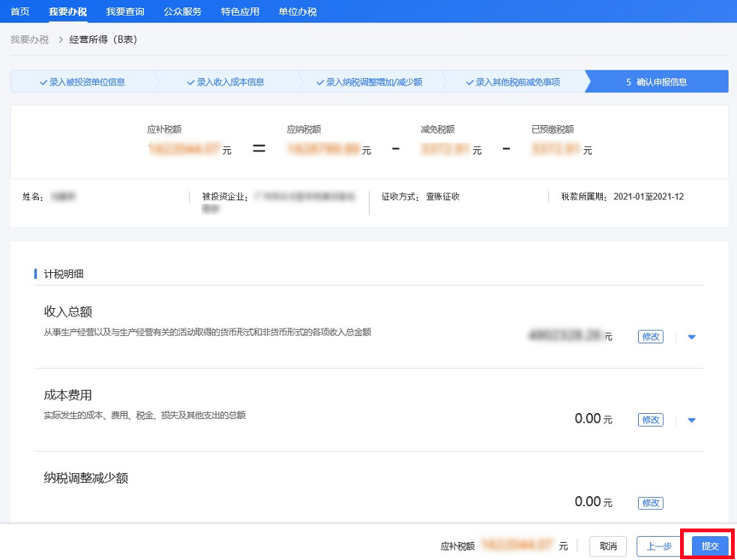
Task: Submit the declaration with 提交
Action: click(709, 547)
